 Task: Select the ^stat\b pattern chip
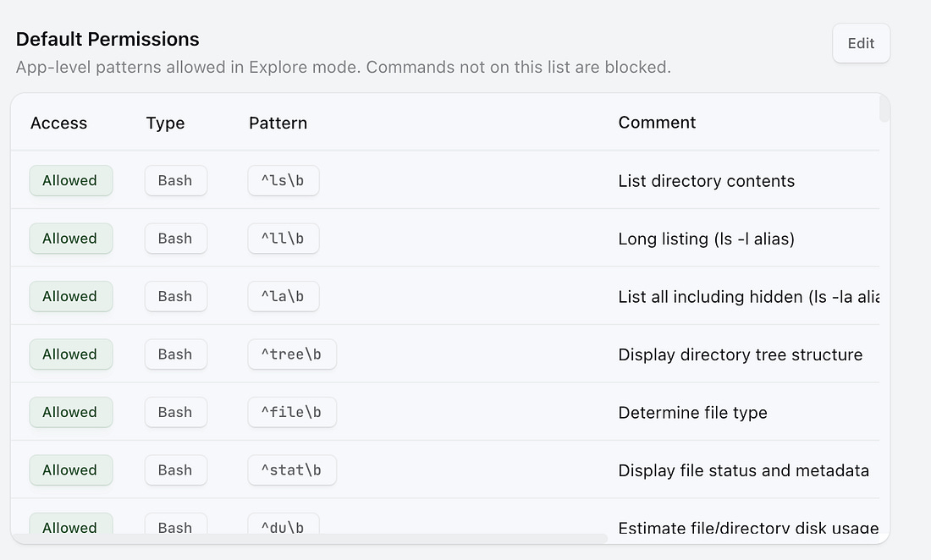291,470
